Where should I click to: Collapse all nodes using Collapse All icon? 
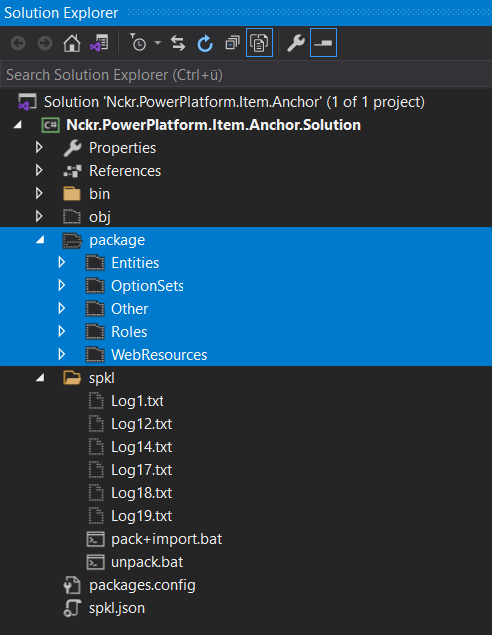(232, 43)
